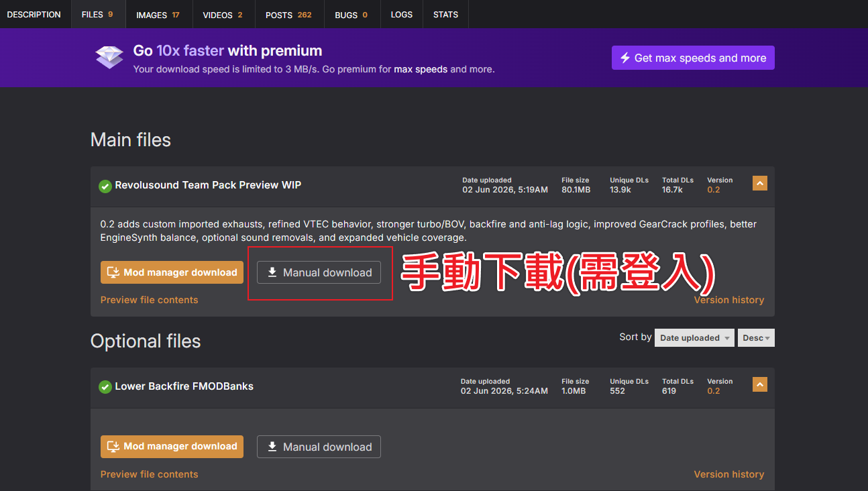Click the 16.7k Total DLs value

(x=672, y=190)
